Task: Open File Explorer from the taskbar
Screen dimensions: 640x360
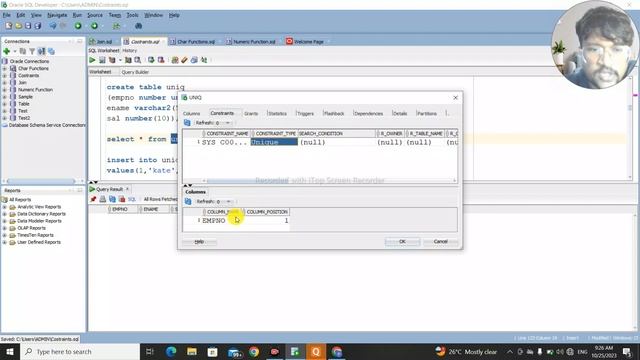Action: click(x=192, y=351)
